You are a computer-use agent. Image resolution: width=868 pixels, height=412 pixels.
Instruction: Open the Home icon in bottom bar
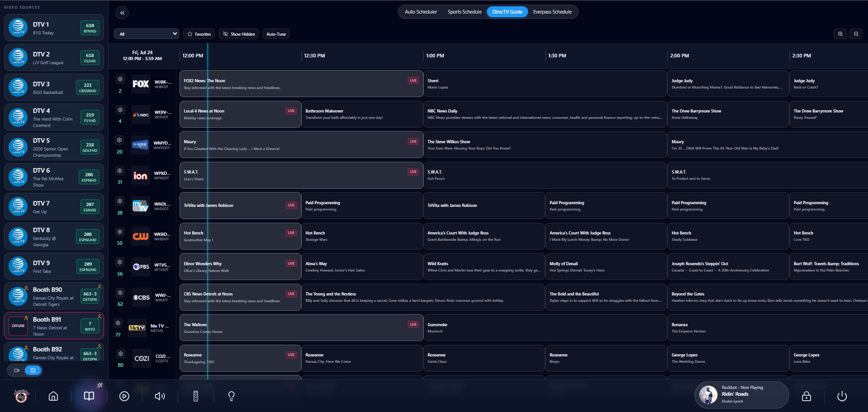click(53, 396)
